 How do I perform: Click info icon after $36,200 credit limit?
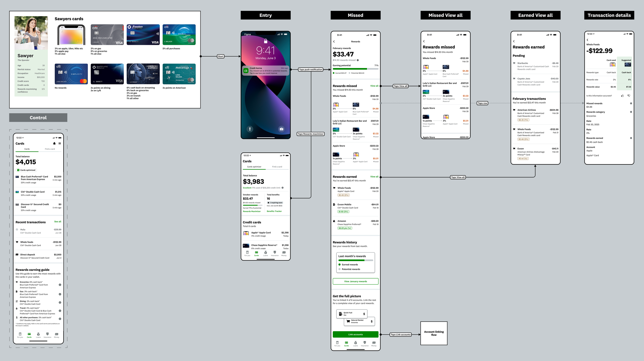point(283,188)
